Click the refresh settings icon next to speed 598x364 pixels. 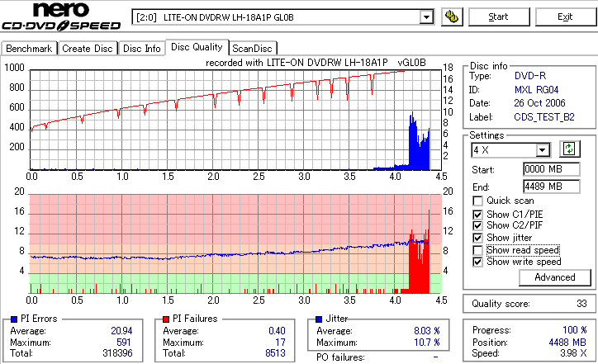[569, 149]
